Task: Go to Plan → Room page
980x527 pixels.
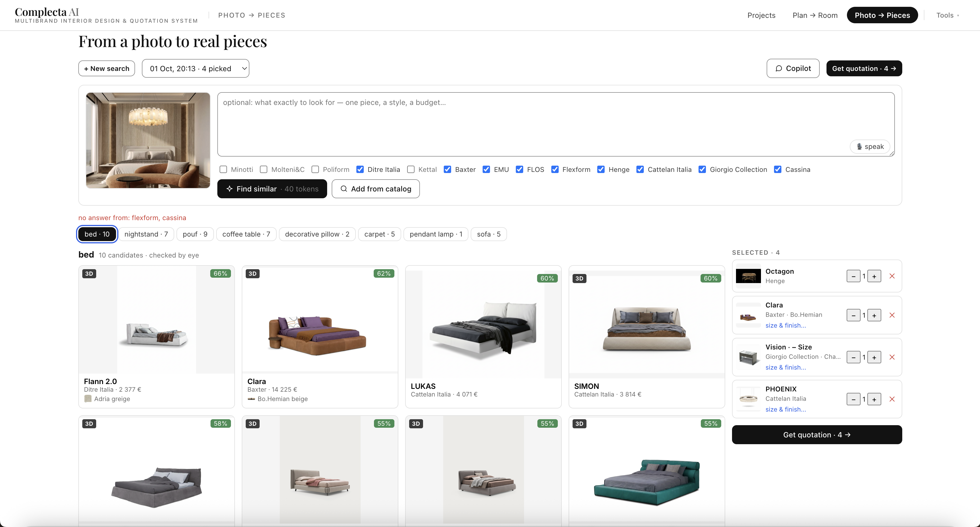Action: tap(815, 15)
